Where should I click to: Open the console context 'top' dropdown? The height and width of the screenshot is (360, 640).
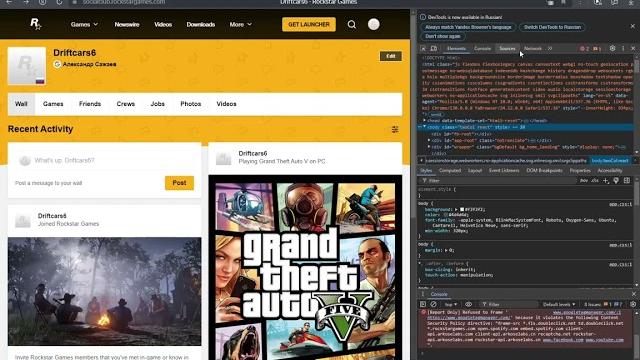coord(451,304)
